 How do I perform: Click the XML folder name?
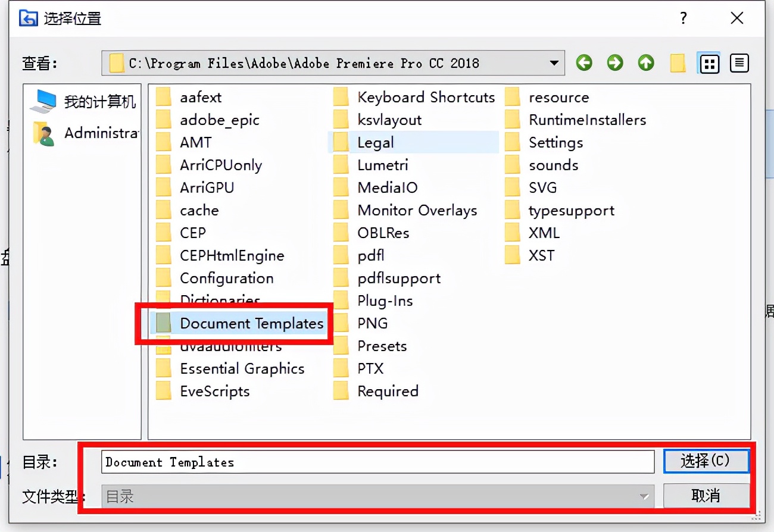544,233
